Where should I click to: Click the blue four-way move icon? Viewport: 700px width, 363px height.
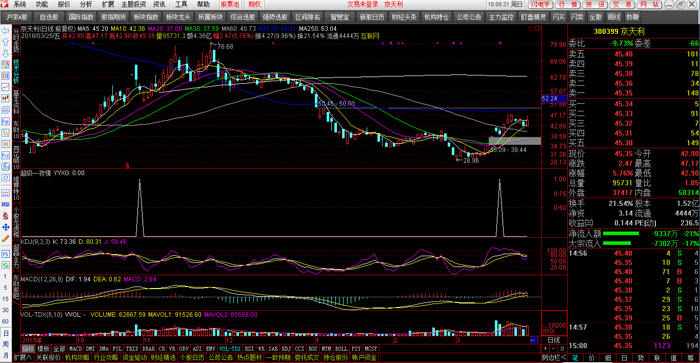[x=5, y=227]
